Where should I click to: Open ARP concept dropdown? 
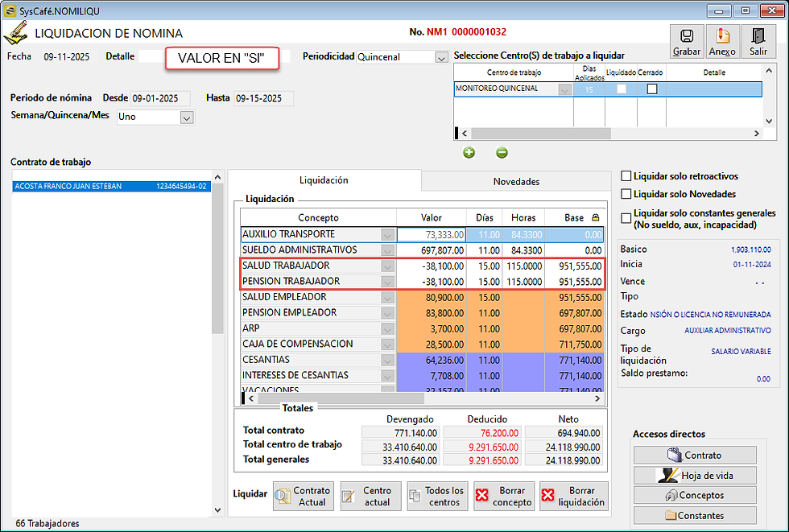[387, 329]
